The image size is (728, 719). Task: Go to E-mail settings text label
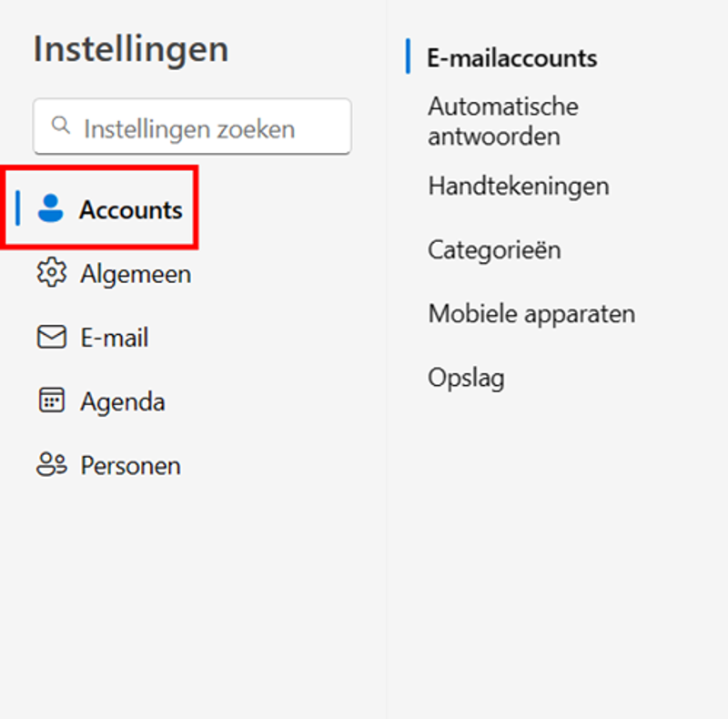pyautogui.click(x=114, y=338)
